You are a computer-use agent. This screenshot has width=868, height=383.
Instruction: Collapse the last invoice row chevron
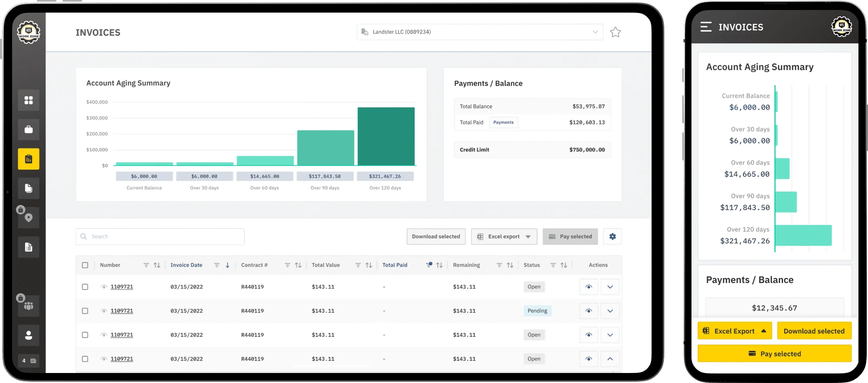tap(610, 359)
